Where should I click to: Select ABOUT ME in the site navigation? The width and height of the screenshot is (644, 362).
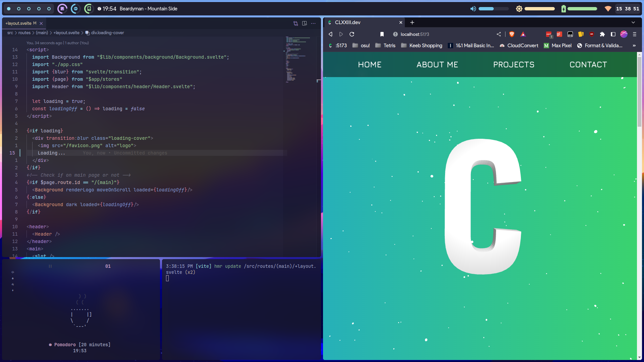click(x=437, y=64)
